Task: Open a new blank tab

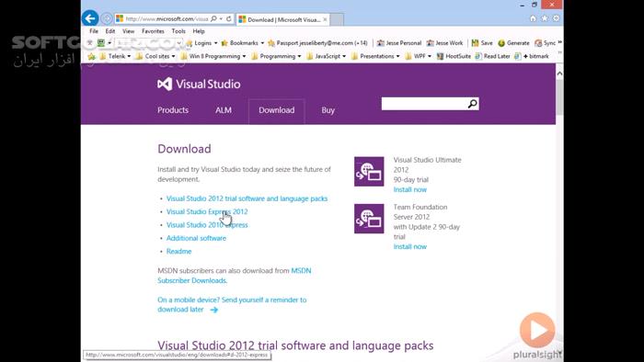Action: tap(337, 19)
